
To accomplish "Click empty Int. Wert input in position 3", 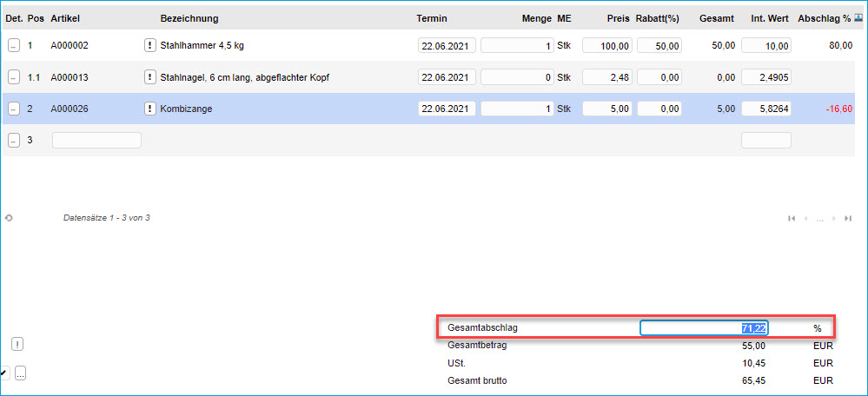I will point(766,141).
